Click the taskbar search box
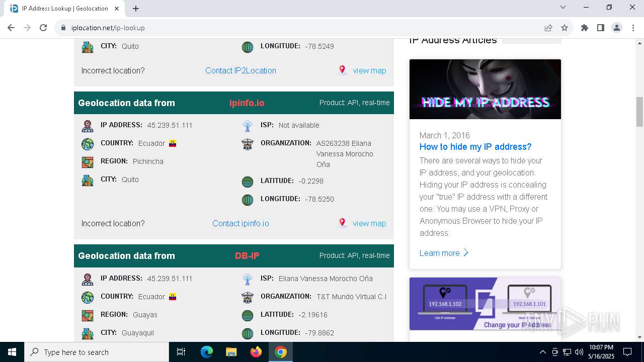 (97, 352)
